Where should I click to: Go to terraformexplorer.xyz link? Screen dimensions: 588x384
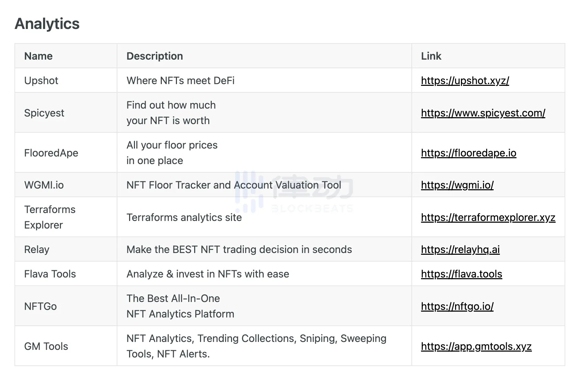(x=488, y=218)
